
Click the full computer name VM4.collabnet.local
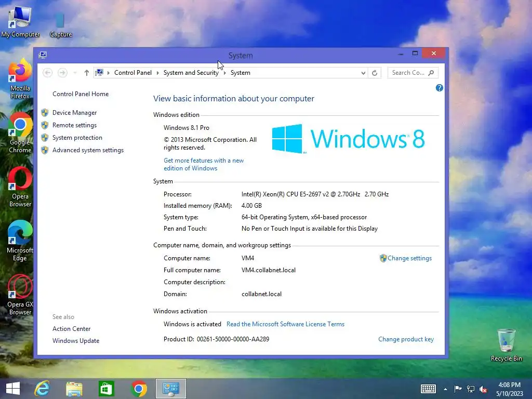(x=269, y=270)
